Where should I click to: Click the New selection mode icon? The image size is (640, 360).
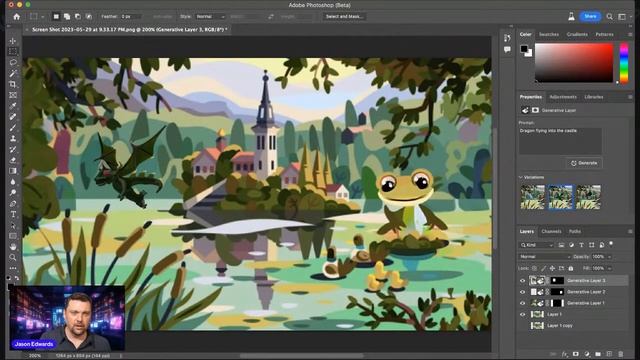[x=56, y=17]
